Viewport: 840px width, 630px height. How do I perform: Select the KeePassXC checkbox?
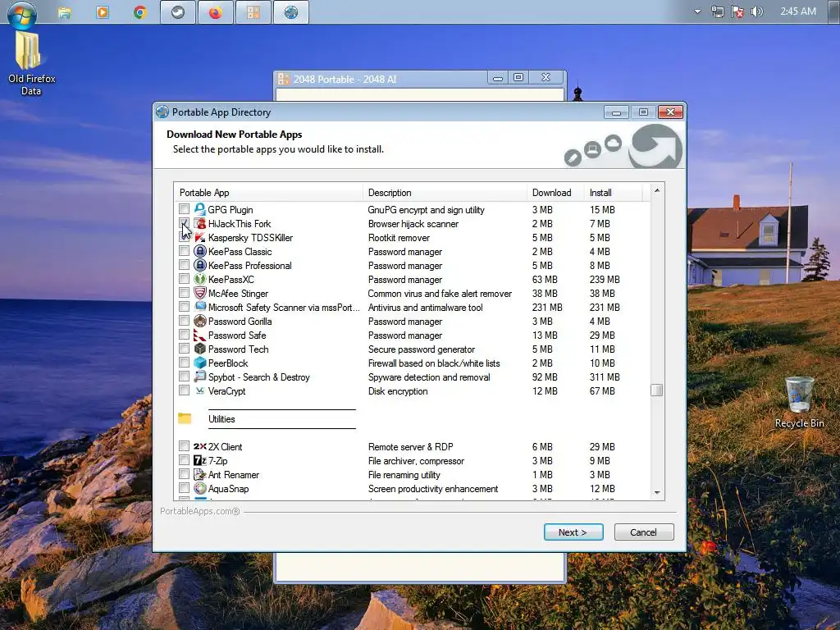click(x=185, y=278)
